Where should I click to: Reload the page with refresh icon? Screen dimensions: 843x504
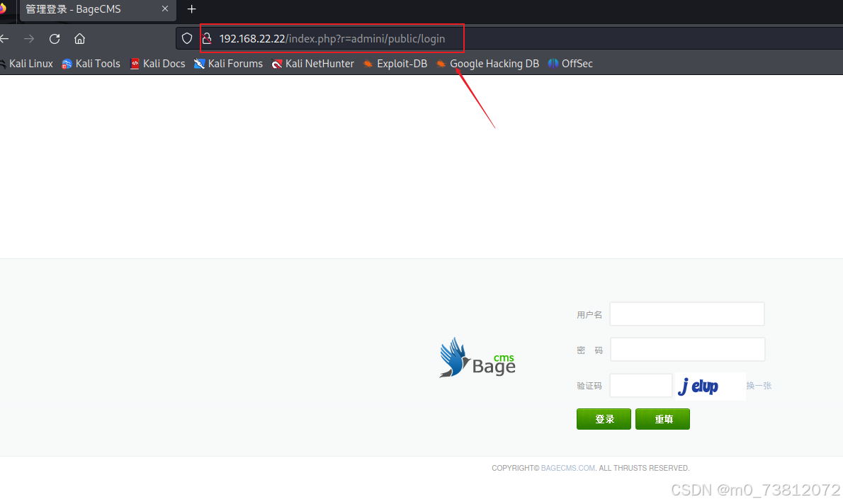[x=55, y=39]
